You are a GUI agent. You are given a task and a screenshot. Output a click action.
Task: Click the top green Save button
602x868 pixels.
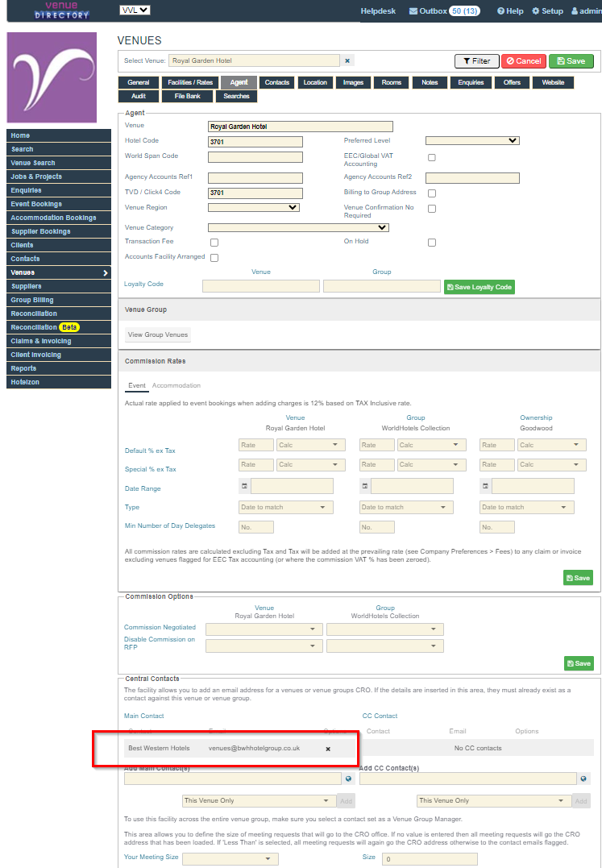pyautogui.click(x=571, y=61)
